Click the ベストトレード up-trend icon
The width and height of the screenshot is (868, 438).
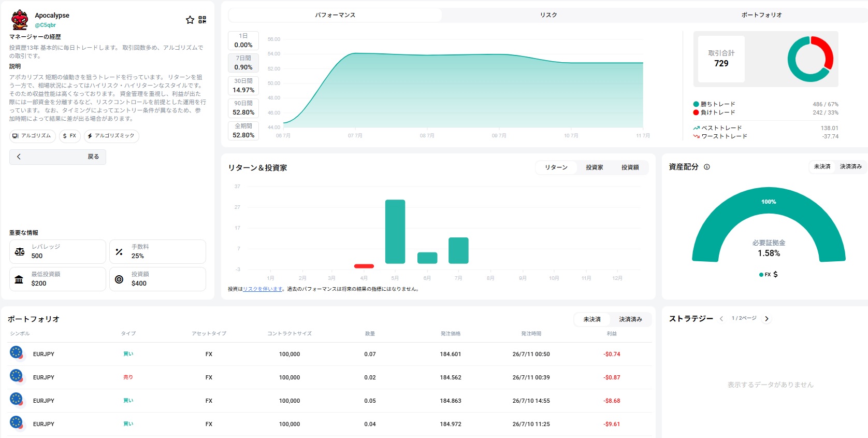[x=697, y=128]
